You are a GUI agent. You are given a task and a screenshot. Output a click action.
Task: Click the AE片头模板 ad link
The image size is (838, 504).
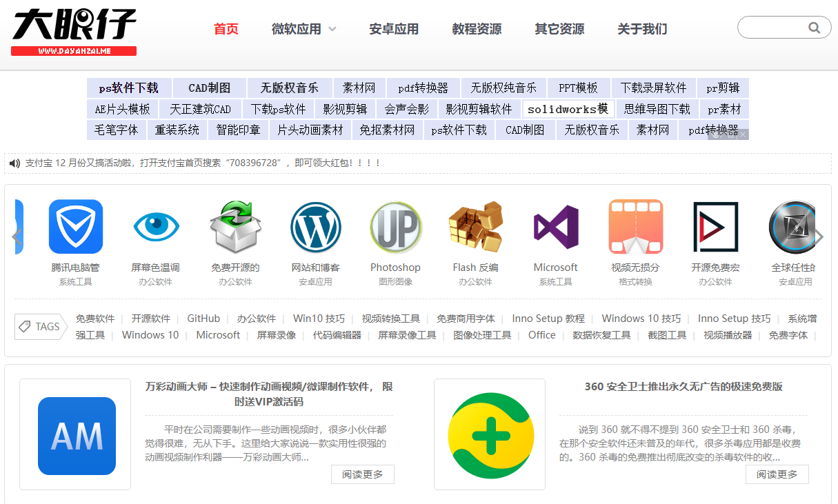pyautogui.click(x=122, y=109)
